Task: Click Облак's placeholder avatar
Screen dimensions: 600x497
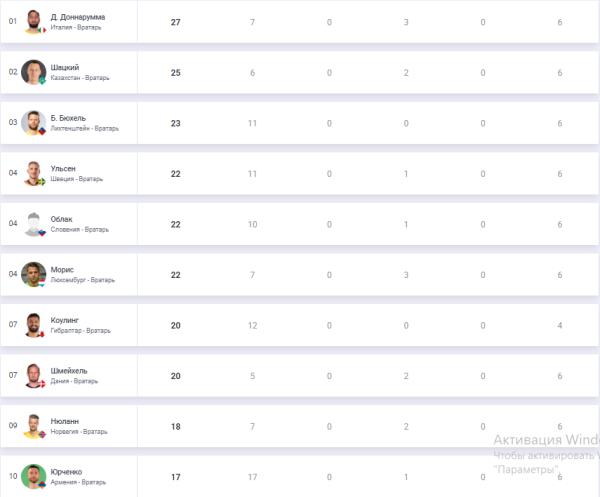Action: coord(34,224)
